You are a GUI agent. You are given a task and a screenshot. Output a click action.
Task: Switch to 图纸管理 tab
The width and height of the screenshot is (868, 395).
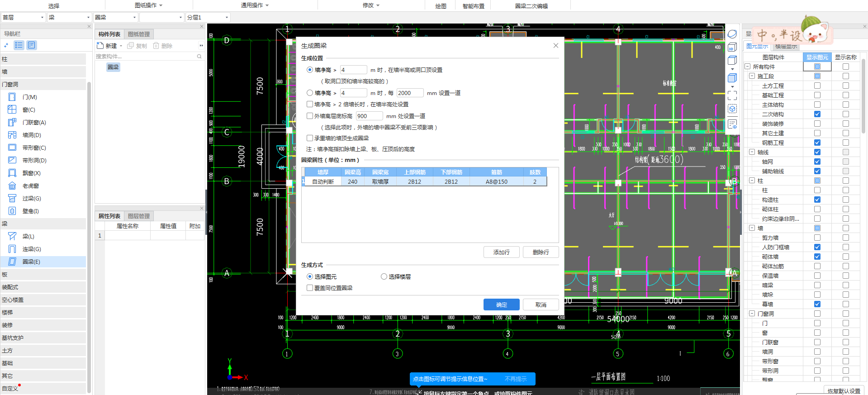(138, 34)
